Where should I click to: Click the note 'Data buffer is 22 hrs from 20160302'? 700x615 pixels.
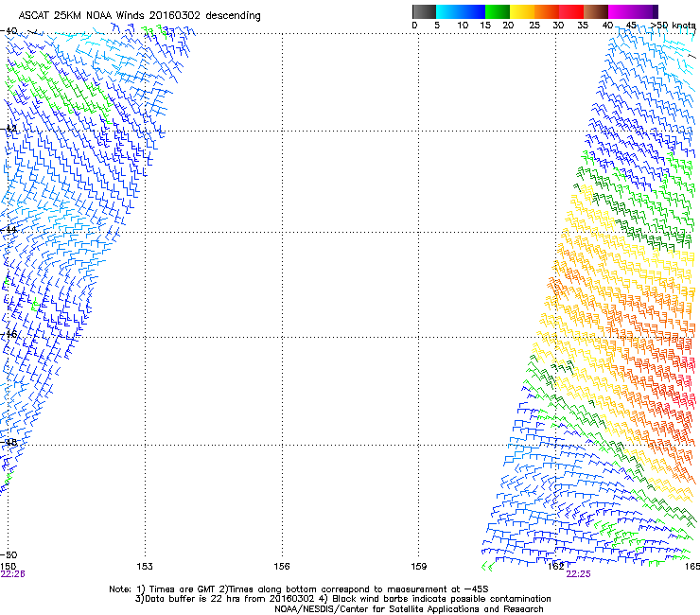click(x=229, y=599)
